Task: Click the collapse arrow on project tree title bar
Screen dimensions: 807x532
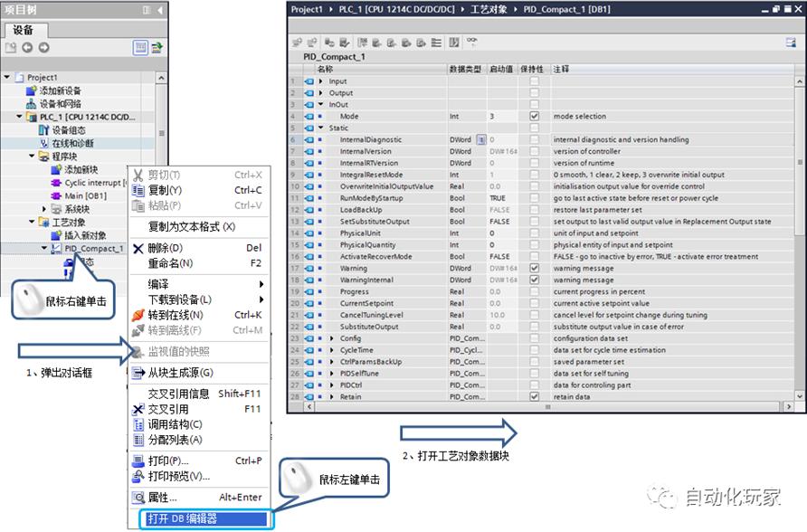Action: tap(160, 9)
